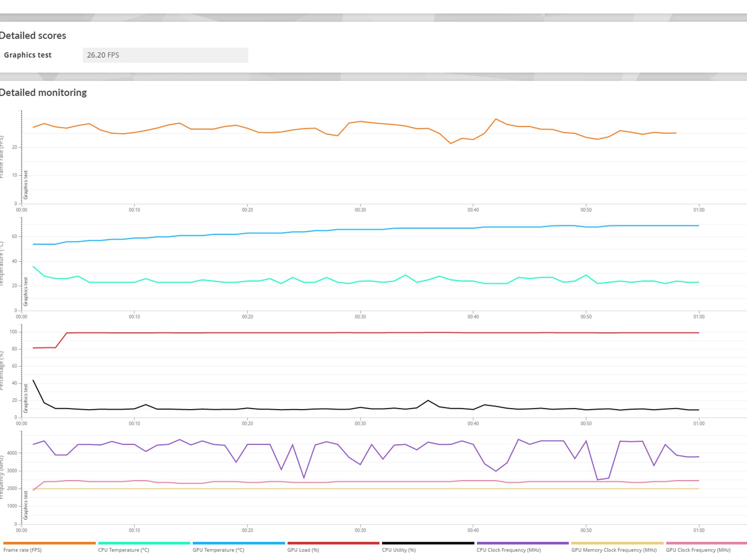Toggle CPU Temperature (°C) legend entry
This screenshot has width=747, height=560.
pos(144,548)
